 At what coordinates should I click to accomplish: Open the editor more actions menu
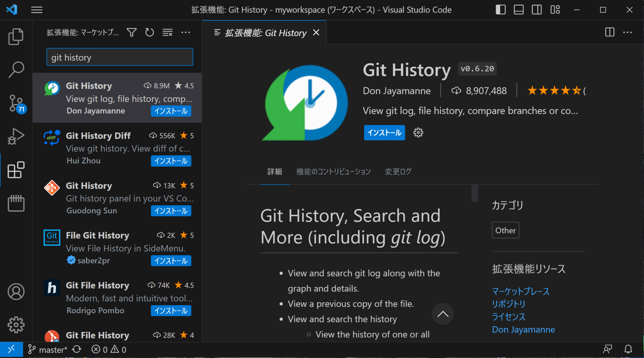tap(628, 32)
